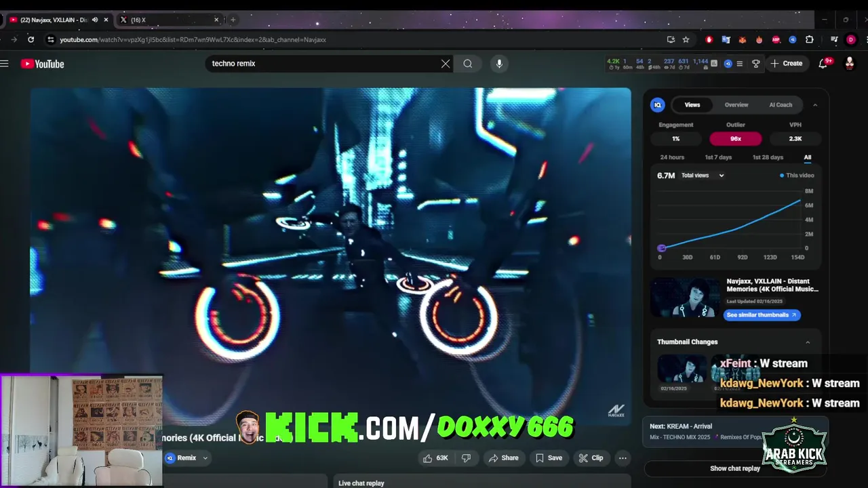Click the red hand extension icon

point(709,39)
